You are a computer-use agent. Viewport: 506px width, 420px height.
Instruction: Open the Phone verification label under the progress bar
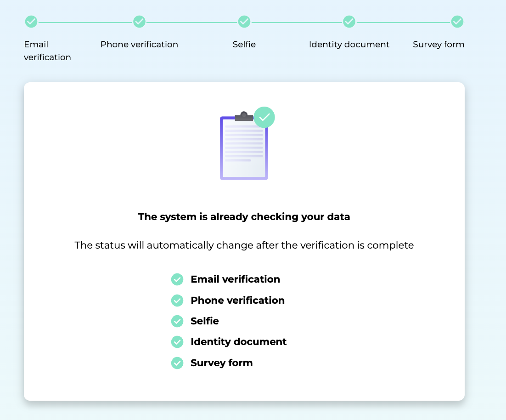pyautogui.click(x=139, y=45)
